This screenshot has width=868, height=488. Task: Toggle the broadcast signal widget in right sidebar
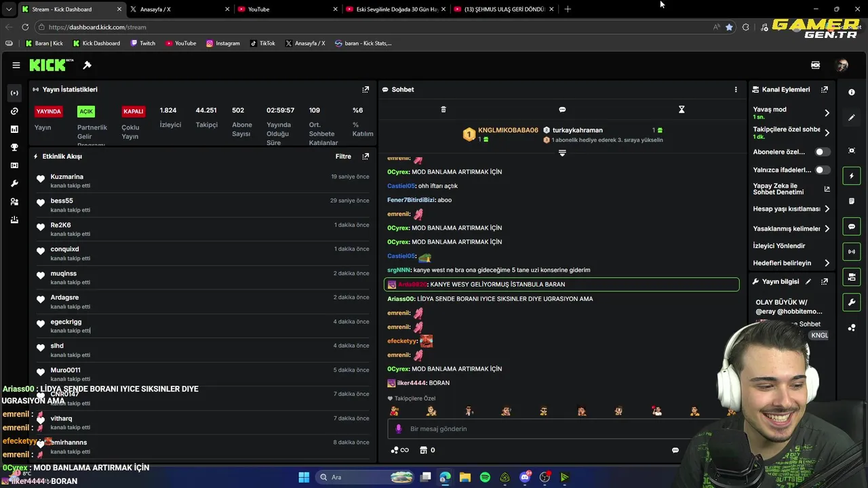pyautogui.click(x=852, y=251)
